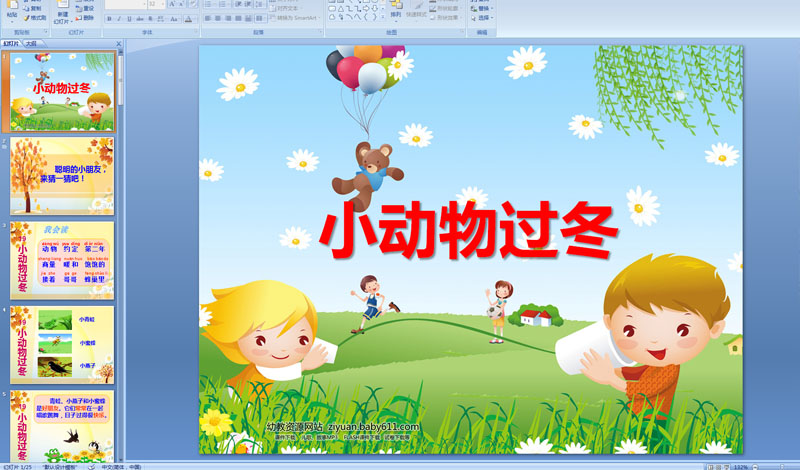The height and width of the screenshot is (470, 800).
Task: Click the title text 小动物过冬 on slide
Action: pos(468,231)
